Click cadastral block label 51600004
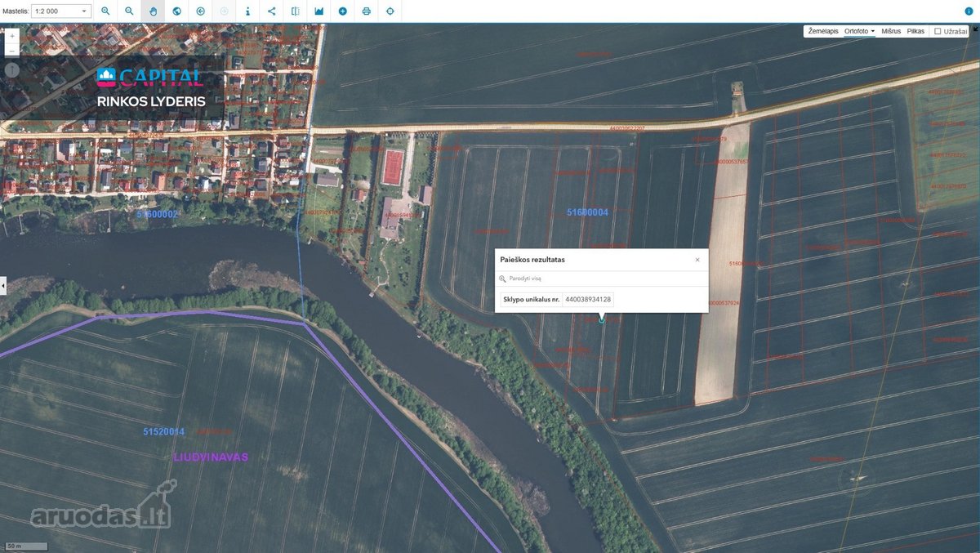This screenshot has height=553, width=980. pyautogui.click(x=588, y=212)
